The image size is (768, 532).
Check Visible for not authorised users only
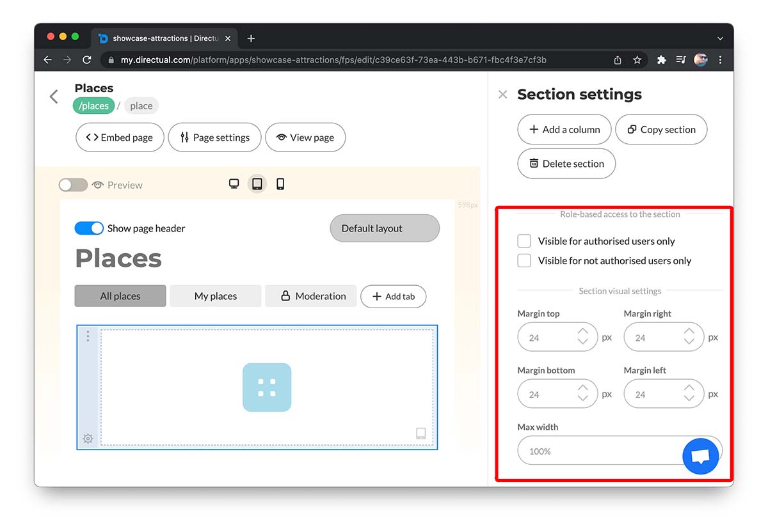click(524, 260)
